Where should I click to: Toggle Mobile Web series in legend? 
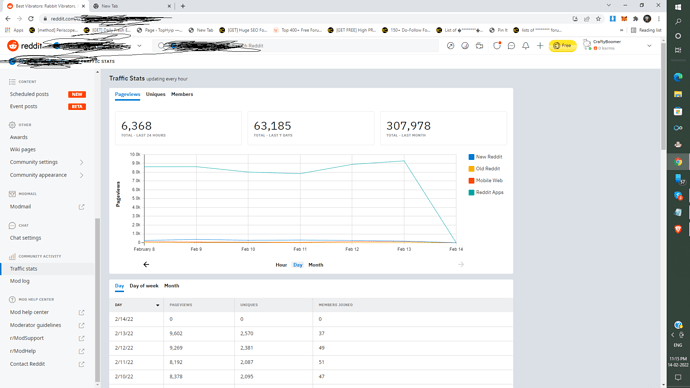click(x=485, y=181)
